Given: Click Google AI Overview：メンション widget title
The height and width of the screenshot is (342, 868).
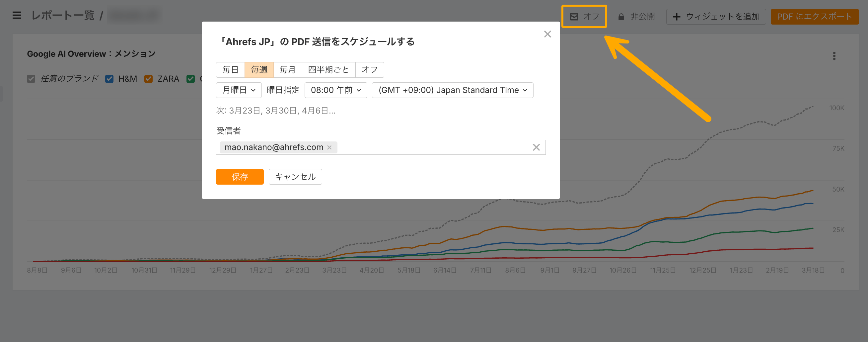Looking at the screenshot, I should [x=91, y=54].
